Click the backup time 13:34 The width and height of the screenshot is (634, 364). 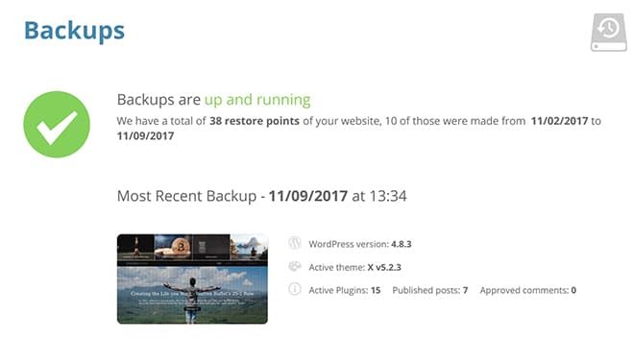tap(388, 196)
